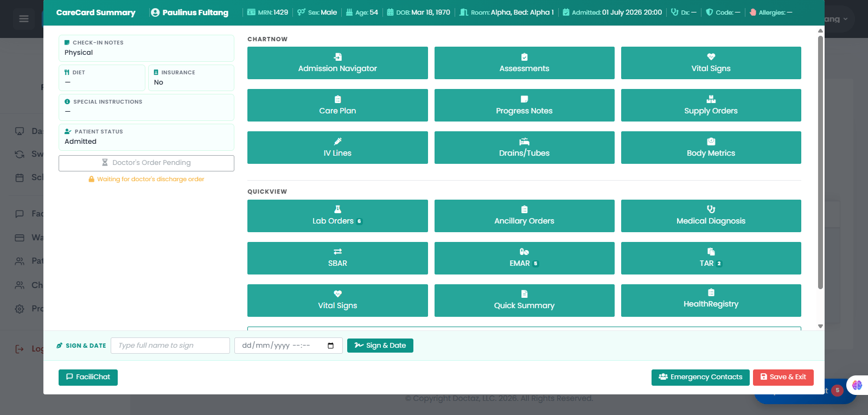Open Lab Orders in QuickView

[x=337, y=216]
